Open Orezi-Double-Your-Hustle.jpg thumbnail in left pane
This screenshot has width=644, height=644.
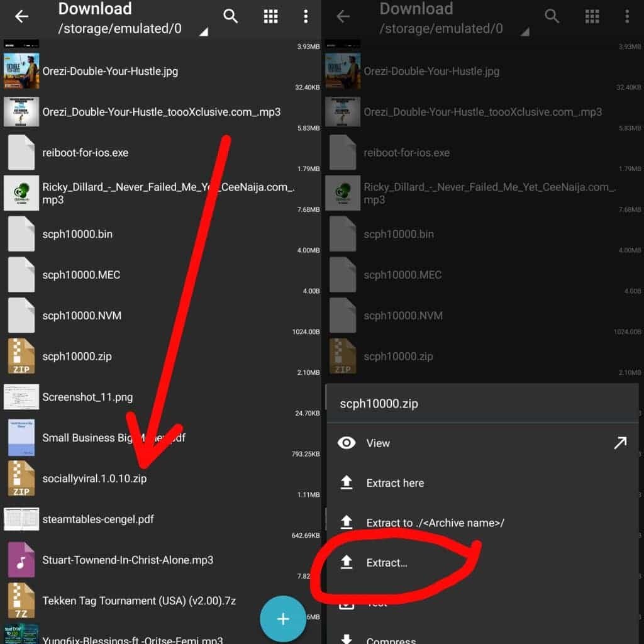21,70
